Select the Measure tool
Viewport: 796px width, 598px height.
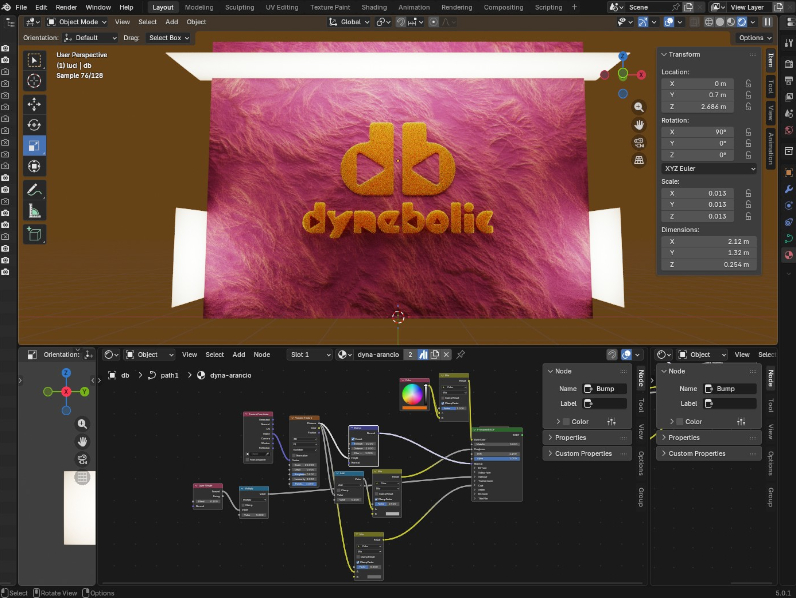[x=34, y=211]
